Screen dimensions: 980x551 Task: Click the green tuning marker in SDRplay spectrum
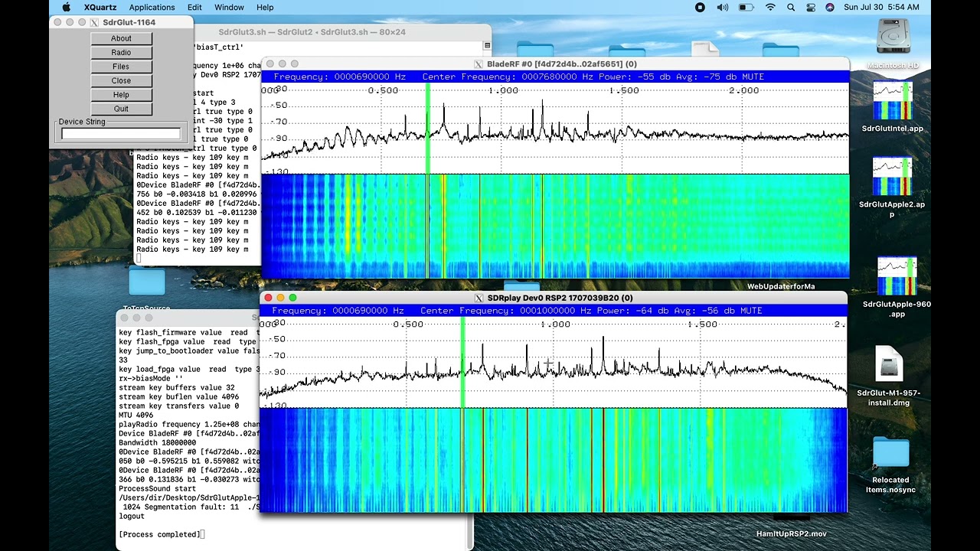pos(462,363)
